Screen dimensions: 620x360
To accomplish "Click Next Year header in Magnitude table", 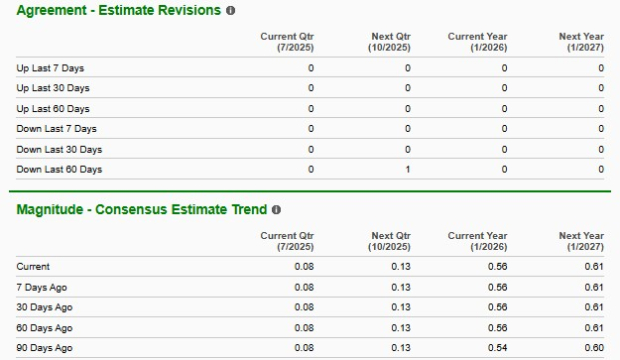I will 581,241.
